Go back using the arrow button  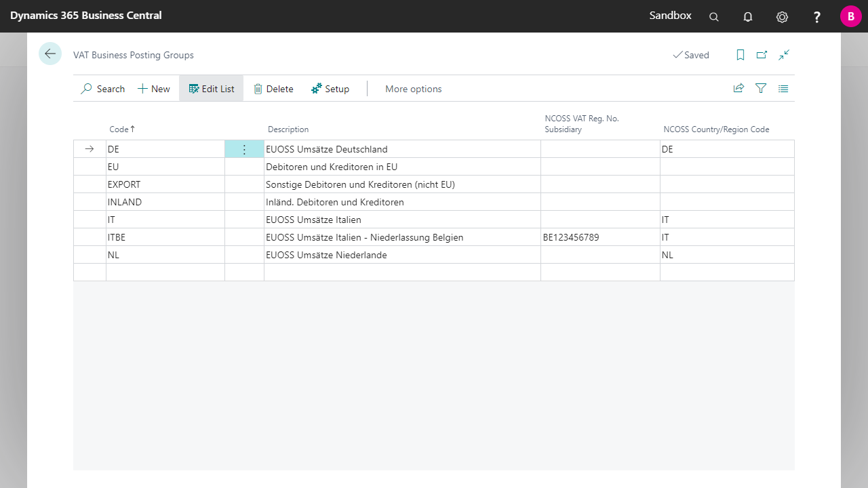[50, 54]
